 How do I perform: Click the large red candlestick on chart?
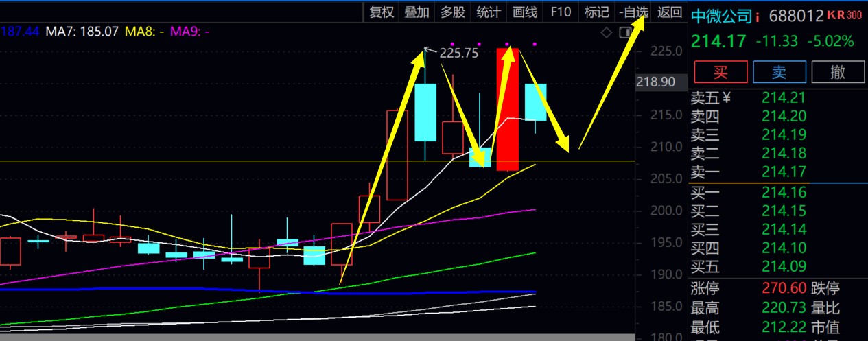[507, 110]
